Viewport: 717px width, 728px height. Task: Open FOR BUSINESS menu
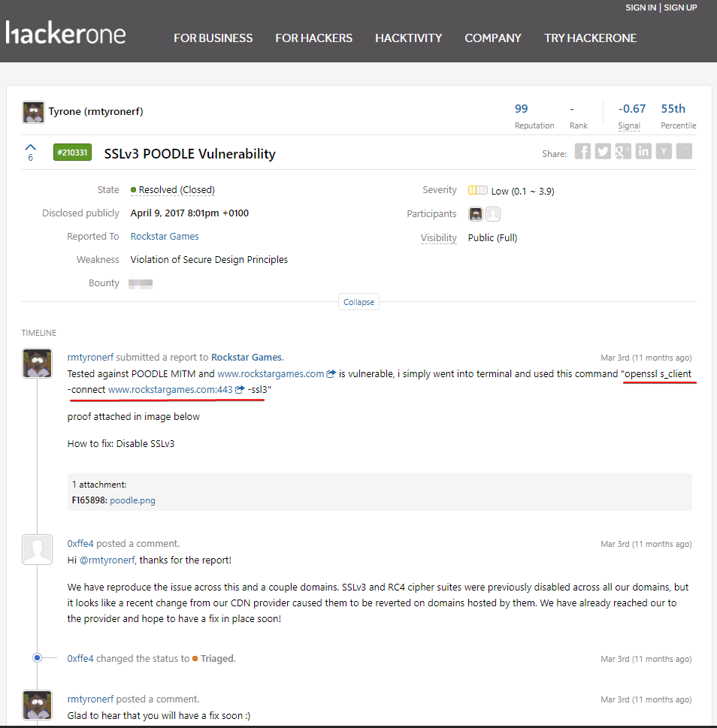tap(213, 38)
